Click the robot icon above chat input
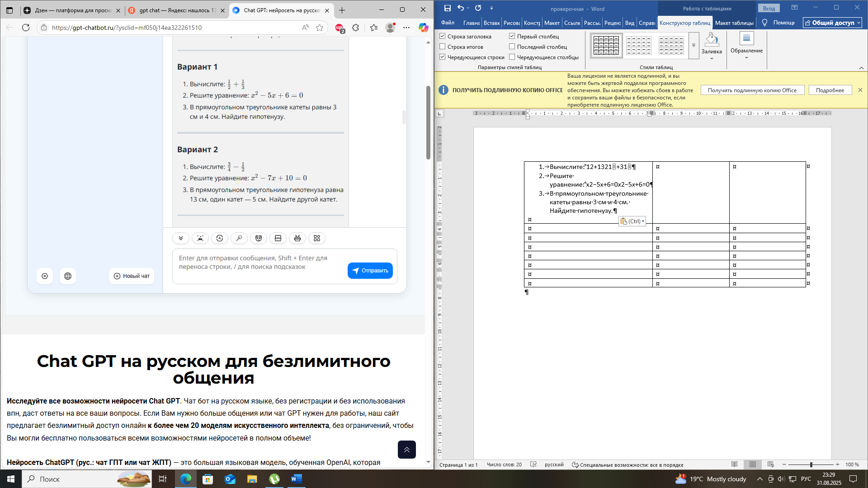Image resolution: width=868 pixels, height=488 pixels. pyautogui.click(x=297, y=238)
